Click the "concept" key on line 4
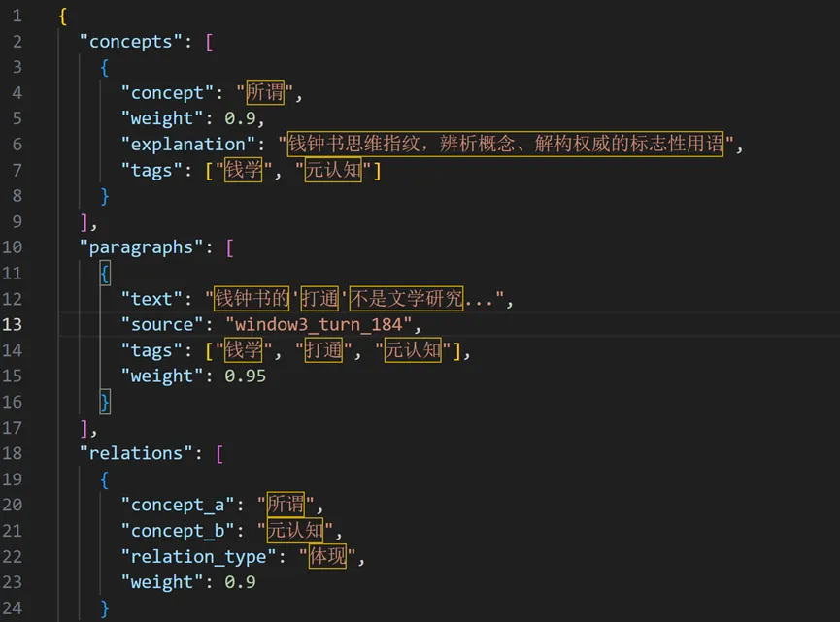The height and width of the screenshot is (622, 840). (x=167, y=93)
